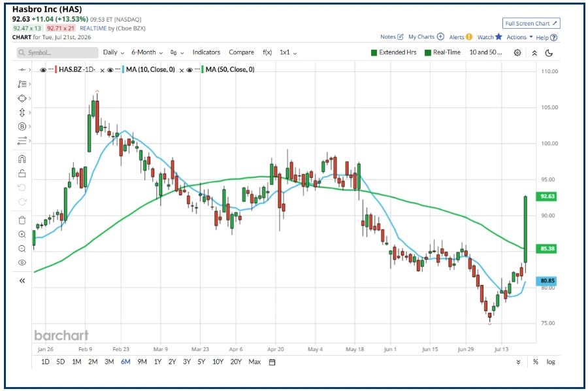Toggle drawings visibility eye in left toolbar
Viewport: 588px width, 391px height.
(x=22, y=263)
